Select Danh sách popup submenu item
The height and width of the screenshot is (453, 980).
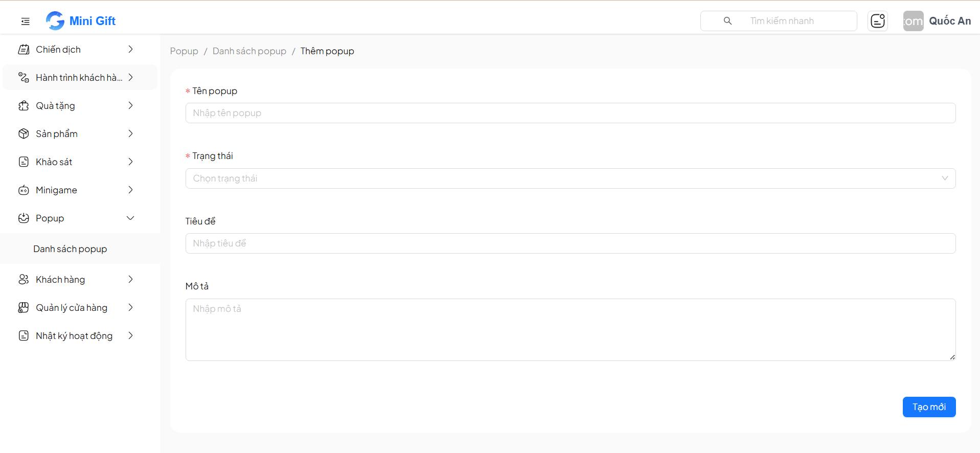(x=79, y=249)
